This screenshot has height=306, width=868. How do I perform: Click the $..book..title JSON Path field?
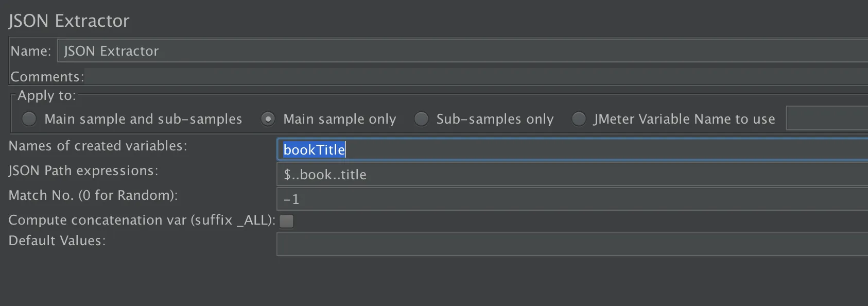pyautogui.click(x=572, y=175)
